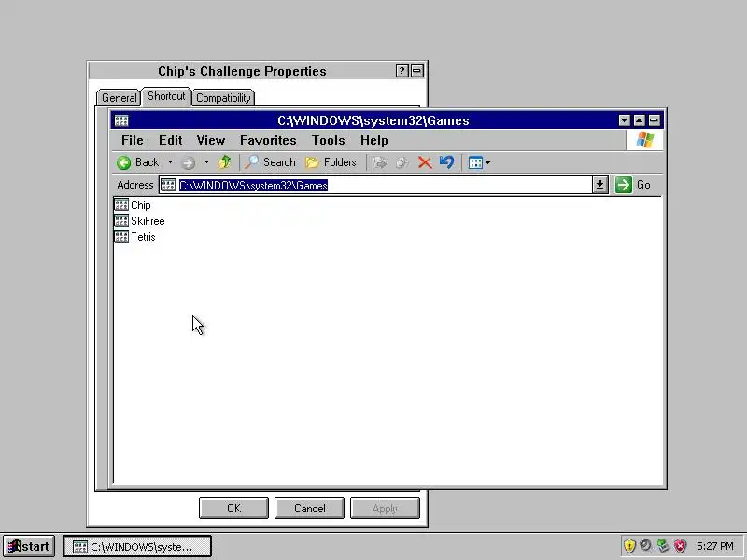Viewport: 747px width, 560px height.
Task: Expand the Back history dropdown arrow
Action: point(170,162)
